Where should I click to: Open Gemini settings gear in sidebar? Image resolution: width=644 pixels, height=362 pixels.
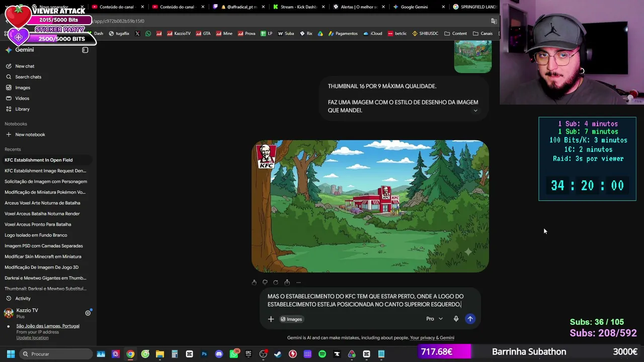(88, 313)
